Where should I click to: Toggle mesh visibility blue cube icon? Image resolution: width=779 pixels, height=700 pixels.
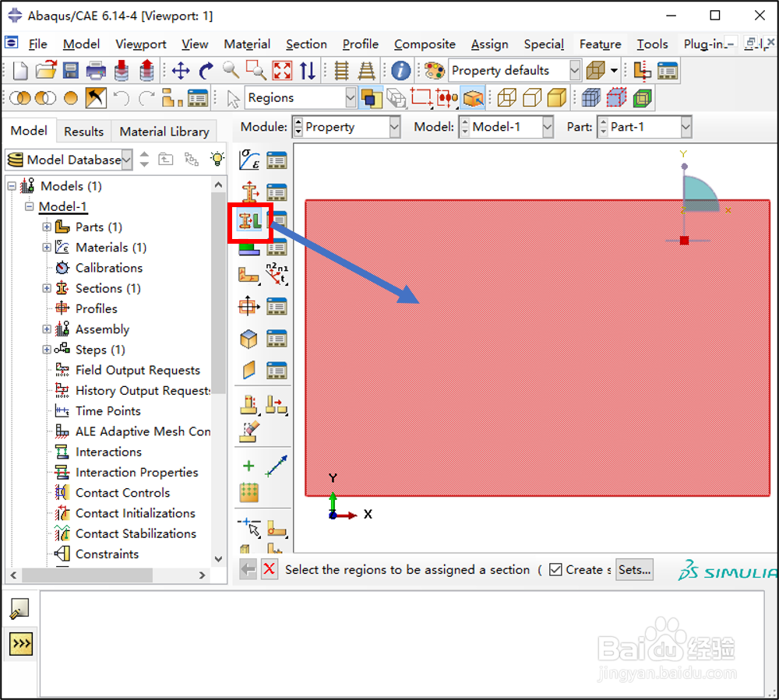(x=590, y=98)
